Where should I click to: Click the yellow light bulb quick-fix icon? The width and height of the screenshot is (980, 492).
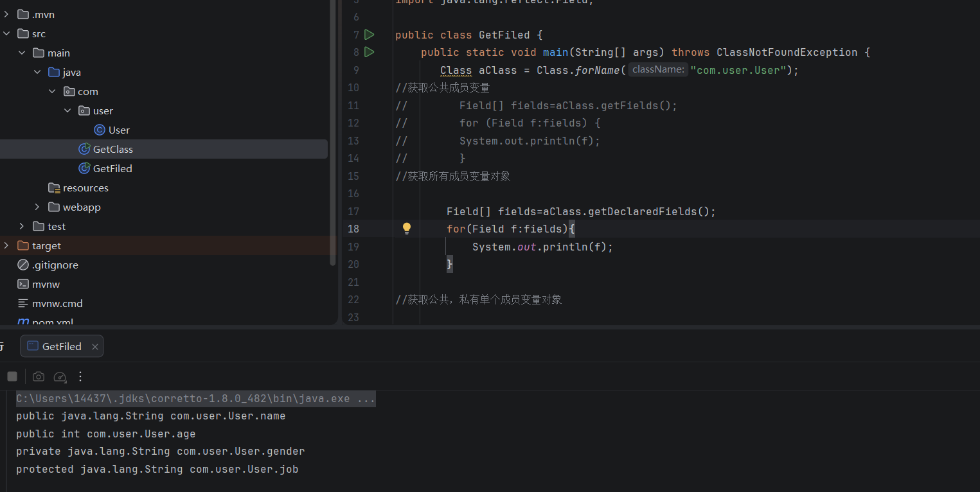[407, 228]
